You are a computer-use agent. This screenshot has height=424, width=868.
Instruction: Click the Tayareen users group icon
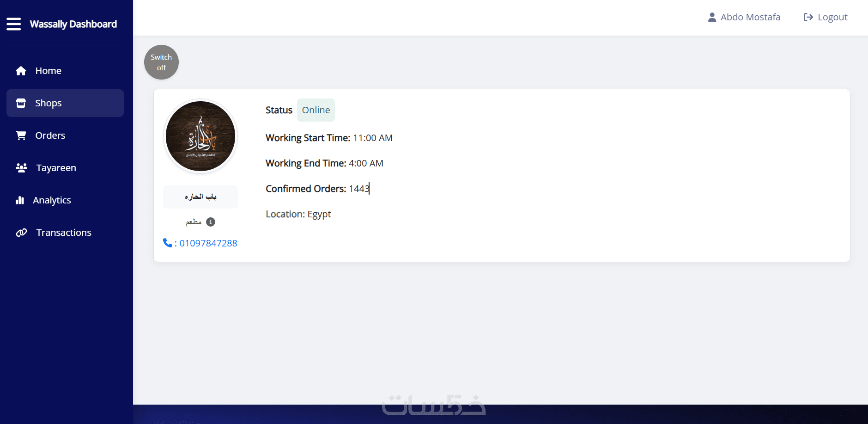(21, 168)
